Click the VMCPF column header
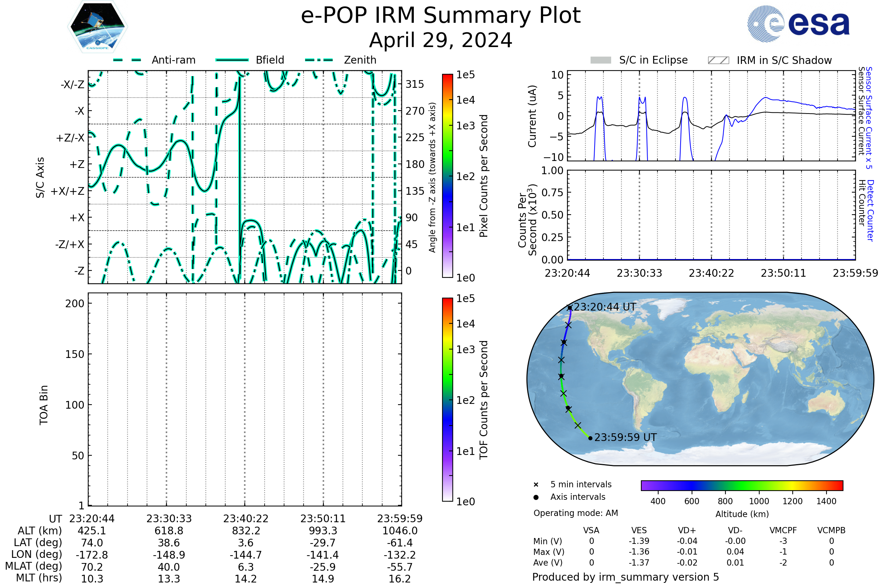This screenshot has height=588, width=882. pyautogui.click(x=783, y=530)
